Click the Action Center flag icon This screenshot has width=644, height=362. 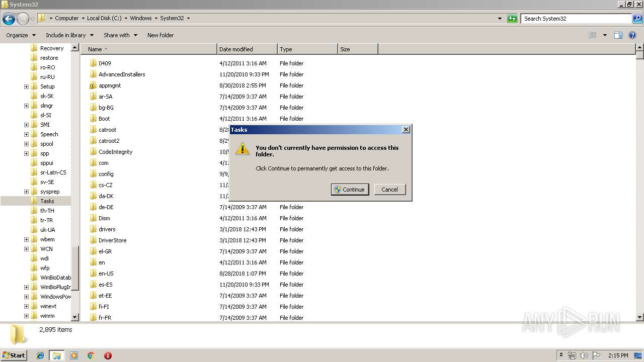596,355
